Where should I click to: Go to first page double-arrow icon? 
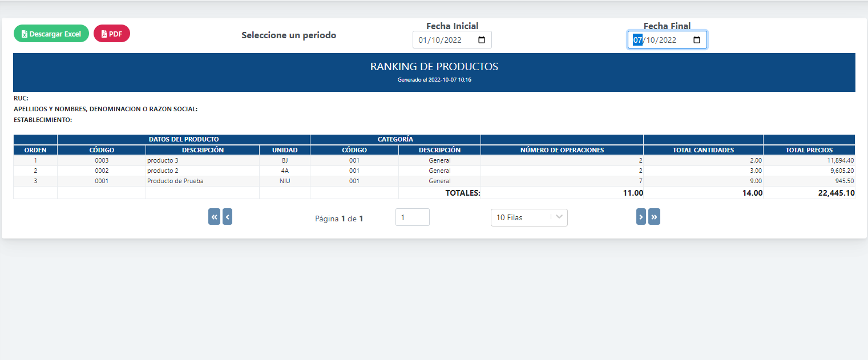(x=214, y=217)
